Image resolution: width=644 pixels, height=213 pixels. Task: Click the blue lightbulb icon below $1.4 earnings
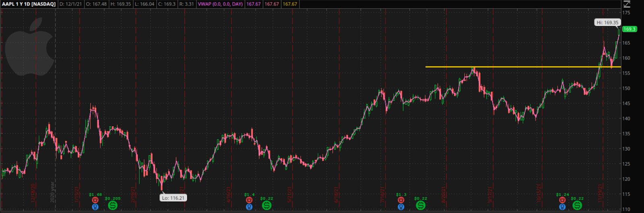(x=249, y=207)
